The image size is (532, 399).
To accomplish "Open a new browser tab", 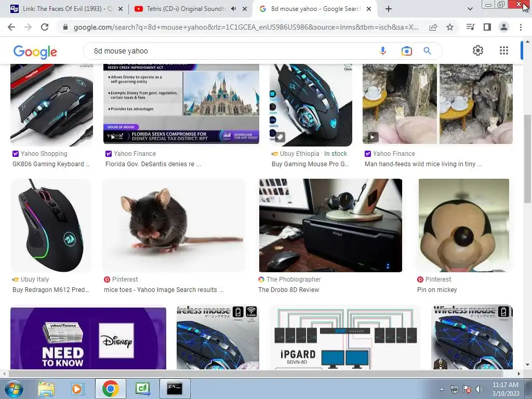I will [x=389, y=9].
